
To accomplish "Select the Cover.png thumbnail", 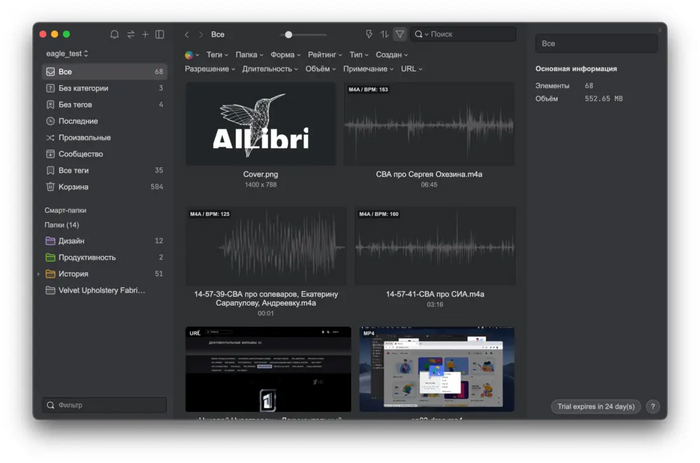I will tap(260, 124).
